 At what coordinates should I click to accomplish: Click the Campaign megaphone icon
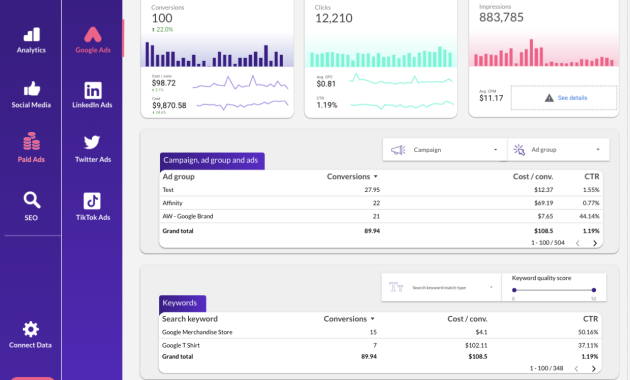(x=398, y=150)
